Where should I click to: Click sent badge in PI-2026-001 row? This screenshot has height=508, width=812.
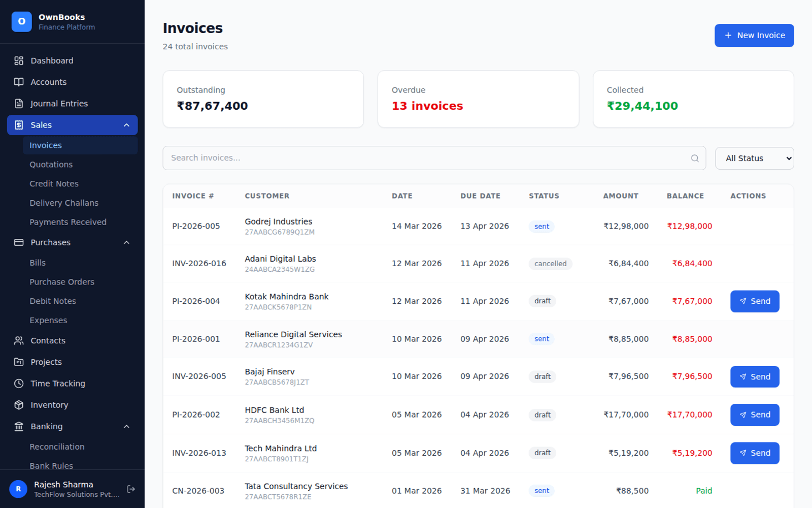coord(542,339)
